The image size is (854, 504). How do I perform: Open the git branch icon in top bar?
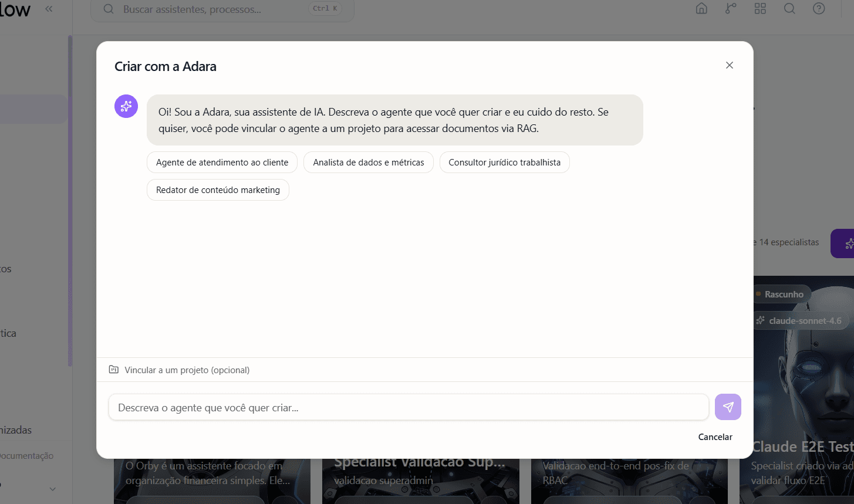(731, 9)
